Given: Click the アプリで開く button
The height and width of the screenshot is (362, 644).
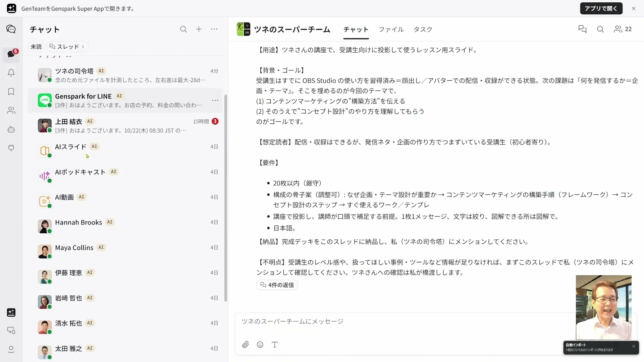Looking at the screenshot, I should pyautogui.click(x=601, y=8).
